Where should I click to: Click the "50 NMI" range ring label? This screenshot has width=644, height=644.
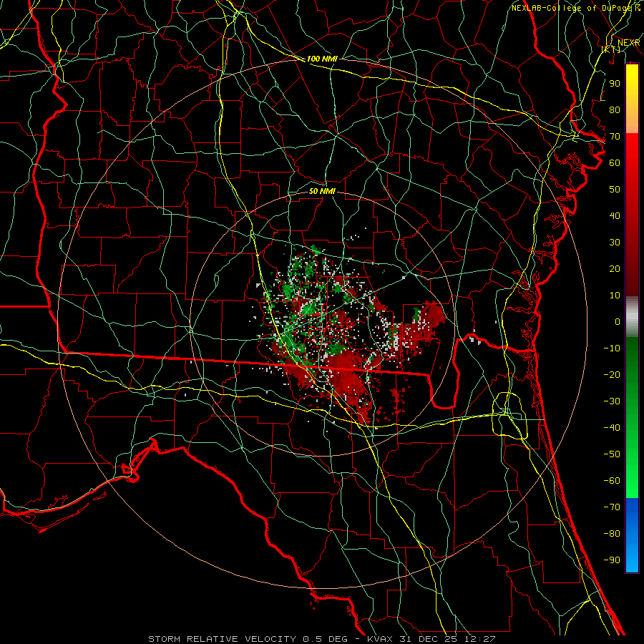tap(322, 191)
